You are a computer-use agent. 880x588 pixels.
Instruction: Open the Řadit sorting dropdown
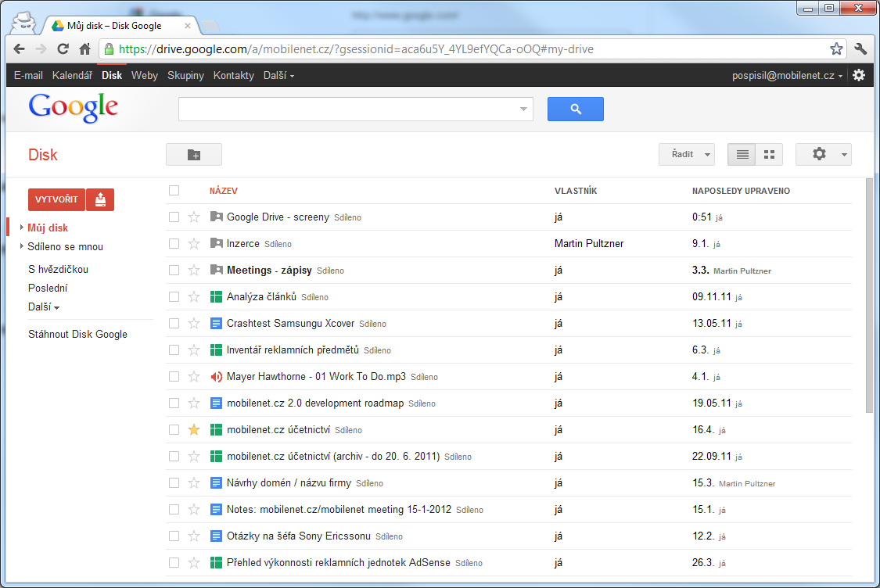tap(686, 154)
